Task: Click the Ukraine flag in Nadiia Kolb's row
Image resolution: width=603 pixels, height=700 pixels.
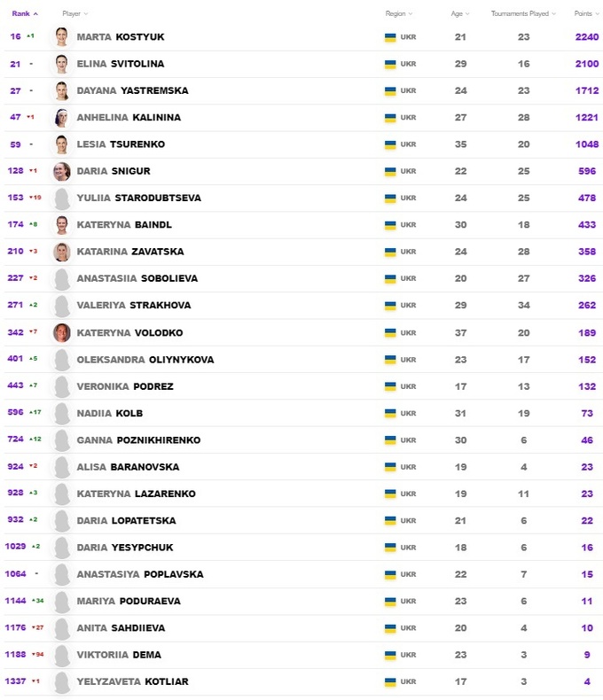Action: (390, 413)
